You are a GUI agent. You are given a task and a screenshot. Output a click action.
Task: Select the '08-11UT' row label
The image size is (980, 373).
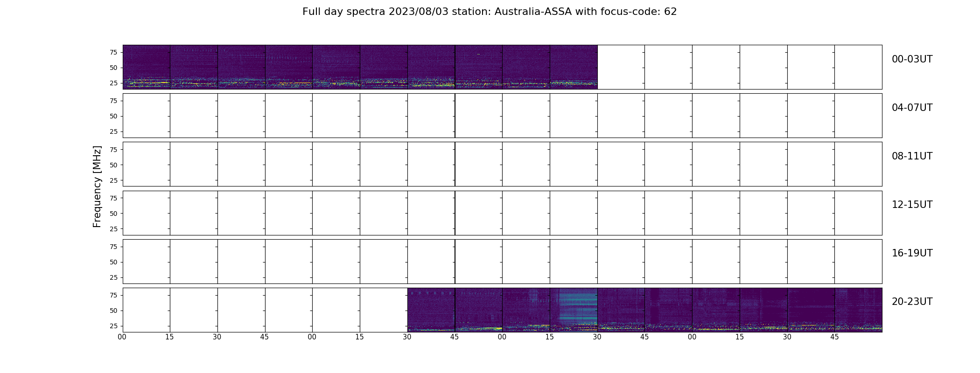point(912,156)
